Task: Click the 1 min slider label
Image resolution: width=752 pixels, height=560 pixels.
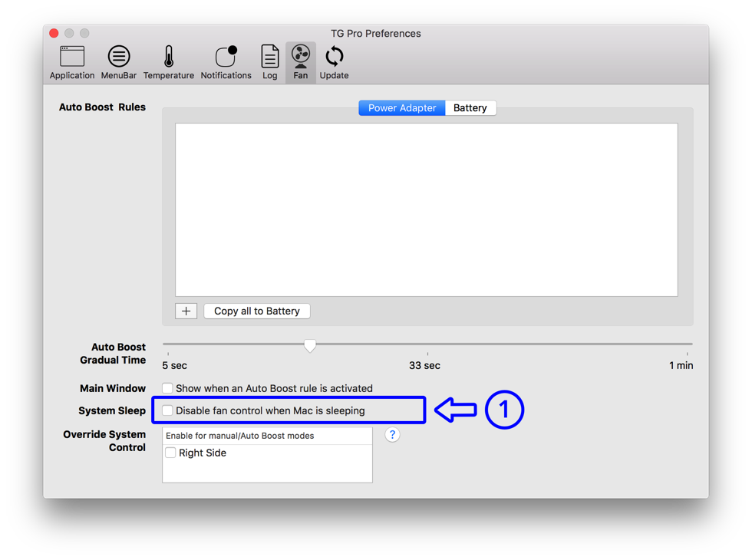Action: (x=681, y=365)
